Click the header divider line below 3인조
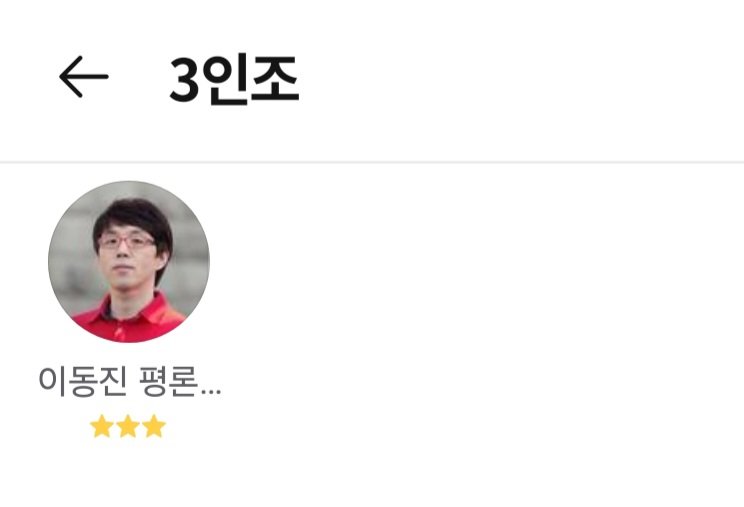 point(372,162)
